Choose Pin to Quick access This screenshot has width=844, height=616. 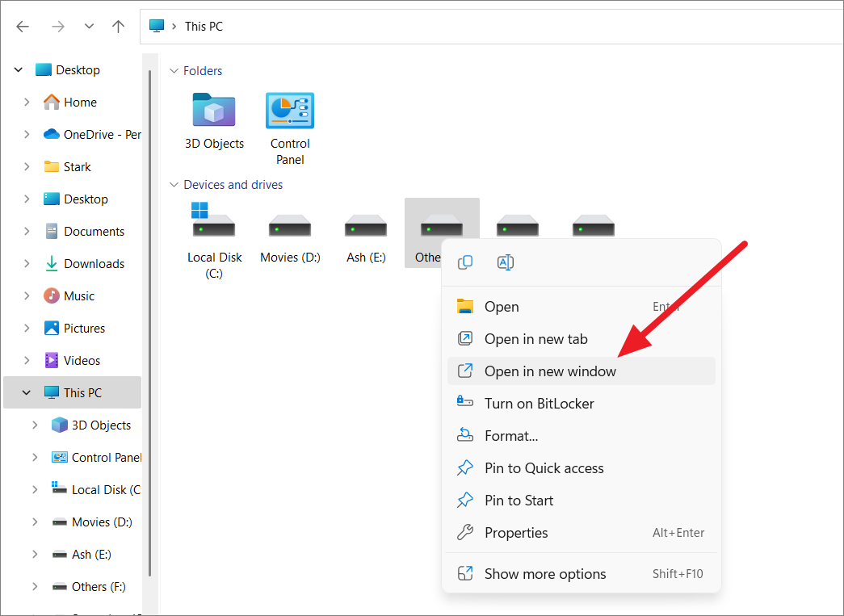[582, 468]
